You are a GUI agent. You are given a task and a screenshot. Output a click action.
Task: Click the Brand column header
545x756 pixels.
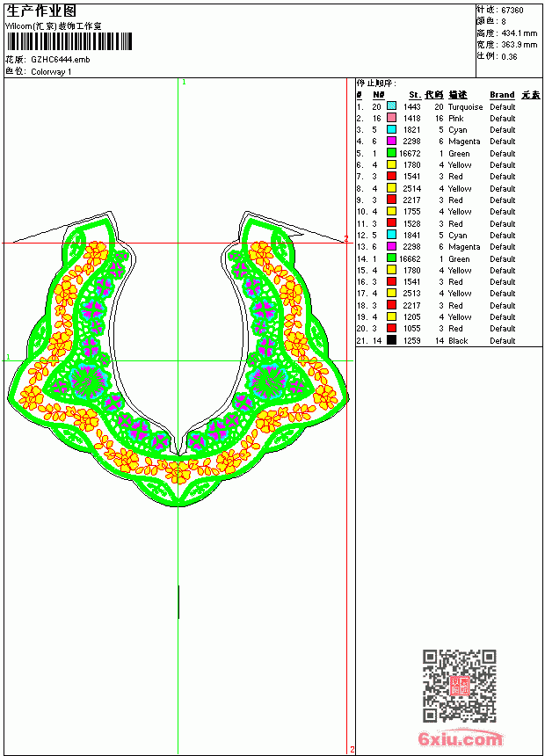(502, 95)
